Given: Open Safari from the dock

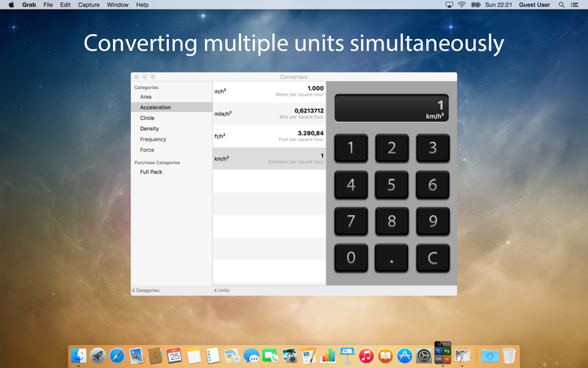Looking at the screenshot, I should 117,355.
